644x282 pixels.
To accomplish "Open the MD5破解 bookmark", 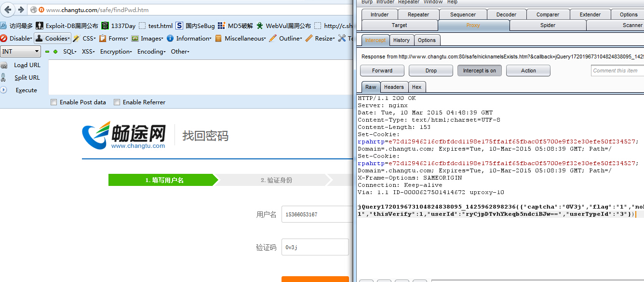I will 235,26.
